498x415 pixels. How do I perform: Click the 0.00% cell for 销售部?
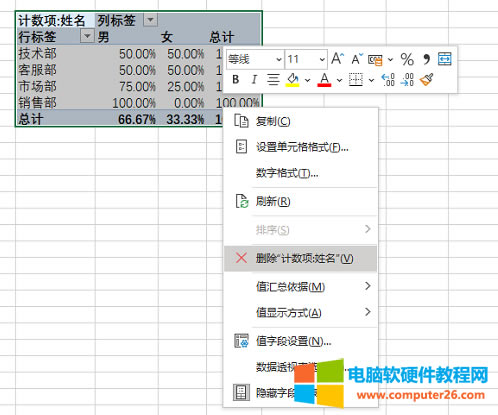tap(183, 103)
